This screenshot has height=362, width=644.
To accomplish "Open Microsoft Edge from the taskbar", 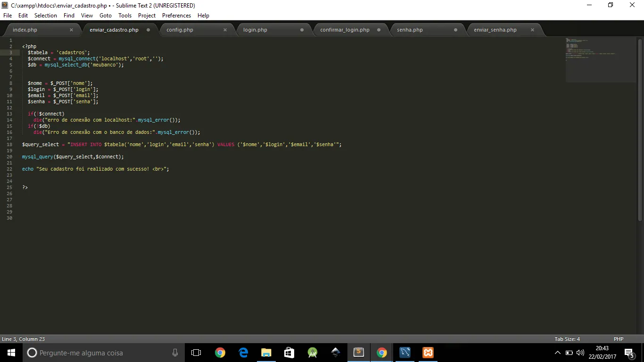I will [x=243, y=353].
